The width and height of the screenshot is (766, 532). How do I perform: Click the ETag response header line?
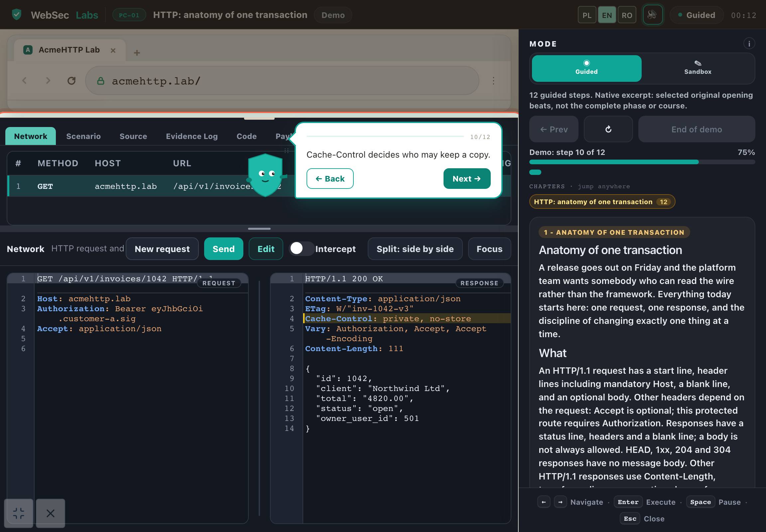359,309
